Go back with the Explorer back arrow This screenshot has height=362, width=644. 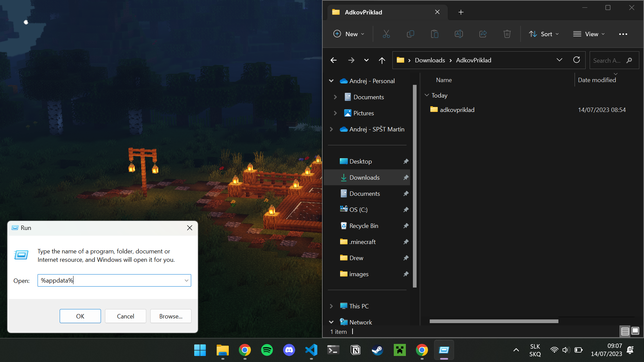click(333, 60)
